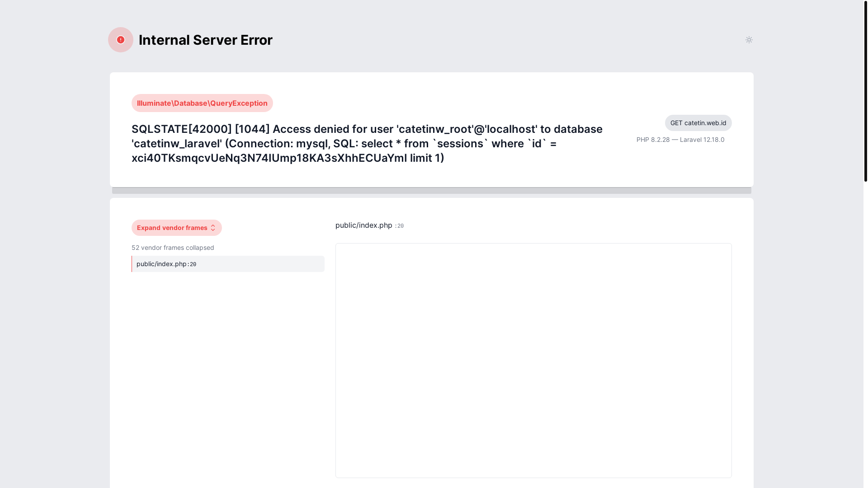Click the PHP 8.2.28 — Laravel 12.18.0 text

coord(680,140)
